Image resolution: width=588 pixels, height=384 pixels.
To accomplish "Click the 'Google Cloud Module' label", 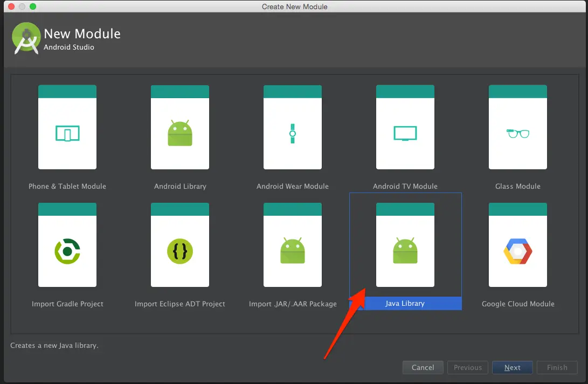I will pos(518,304).
